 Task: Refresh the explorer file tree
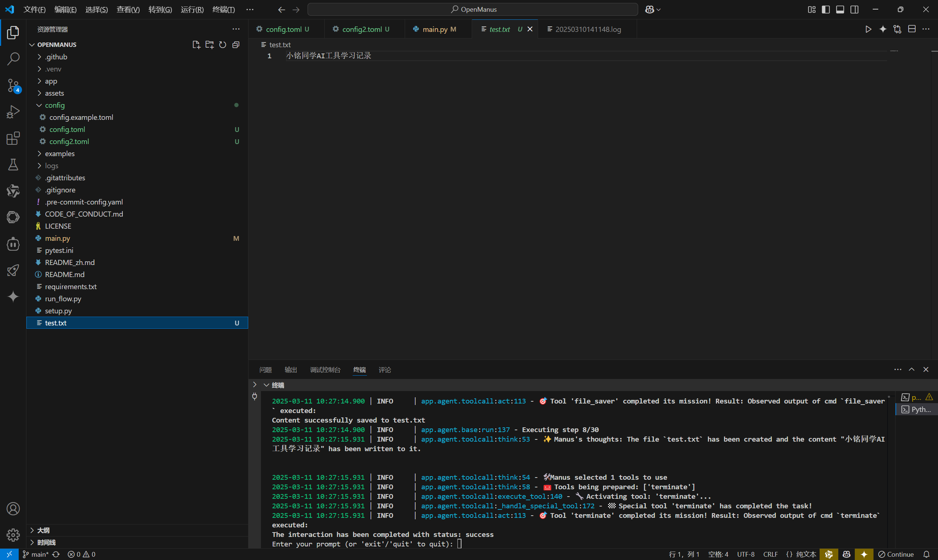click(x=222, y=45)
